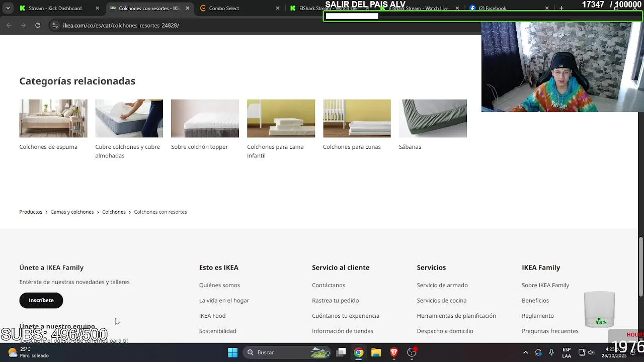Open Cuéntanos tu experiencia link
644x362 pixels.
click(346, 316)
